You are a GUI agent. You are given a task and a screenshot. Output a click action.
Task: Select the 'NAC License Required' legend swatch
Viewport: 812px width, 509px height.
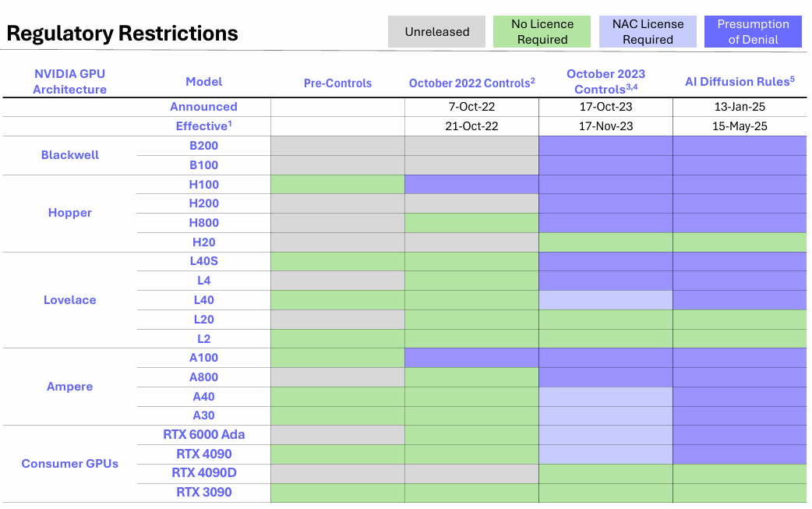(648, 32)
